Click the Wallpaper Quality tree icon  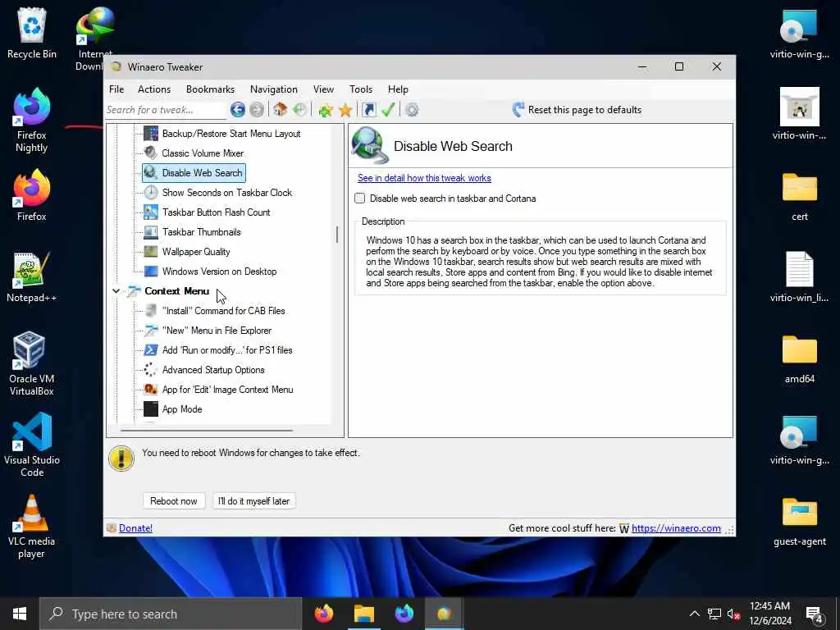pyautogui.click(x=151, y=252)
